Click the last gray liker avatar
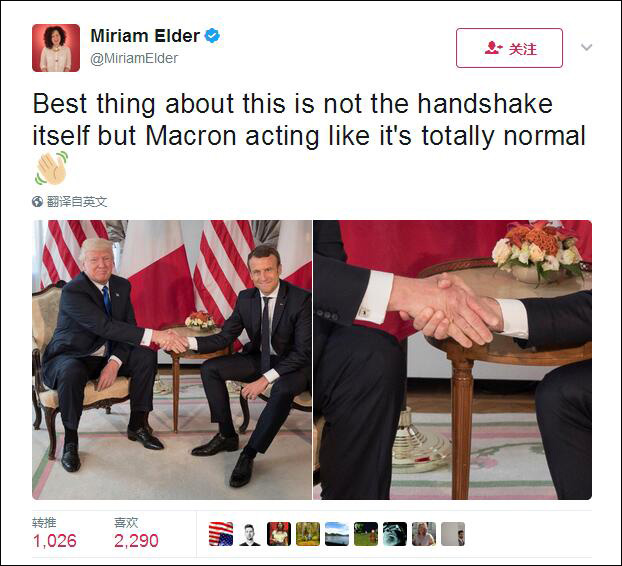 (x=453, y=534)
